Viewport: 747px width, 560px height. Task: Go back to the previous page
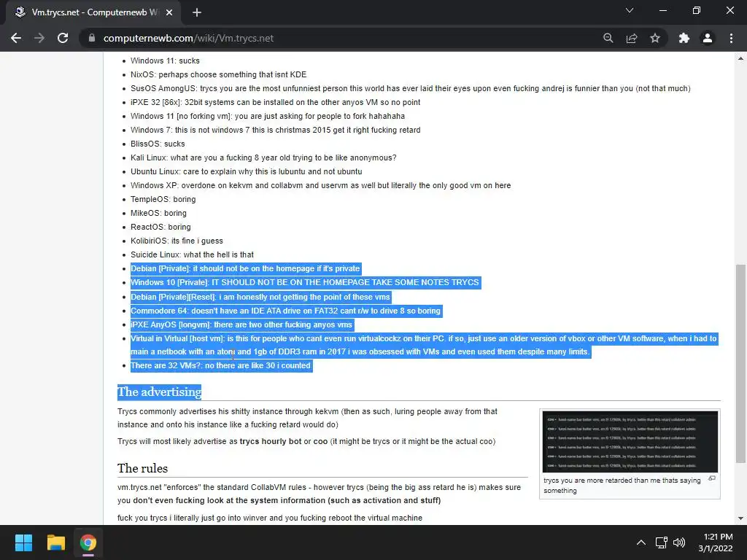[x=16, y=38]
